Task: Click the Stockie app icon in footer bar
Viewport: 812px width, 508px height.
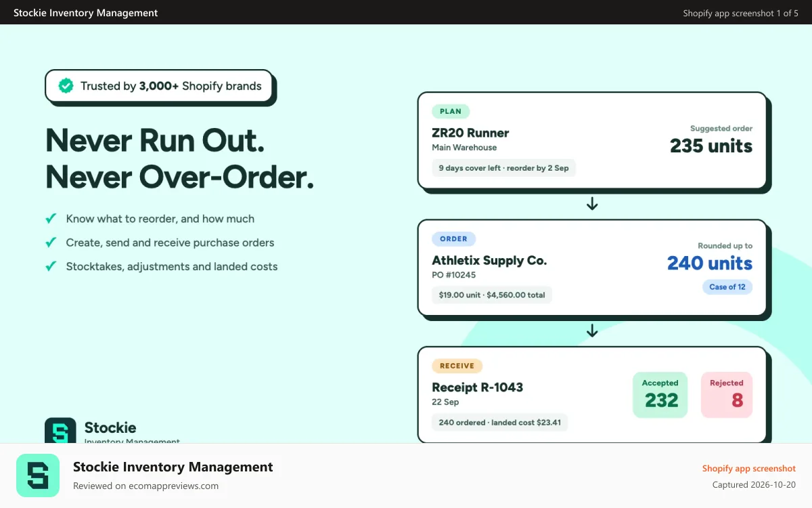Action: pos(38,475)
